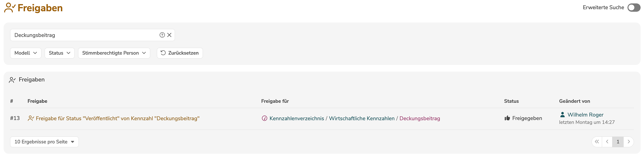Enable the Erweiterte Suche toggle
Viewport: 644px width, 156px height.
(633, 8)
